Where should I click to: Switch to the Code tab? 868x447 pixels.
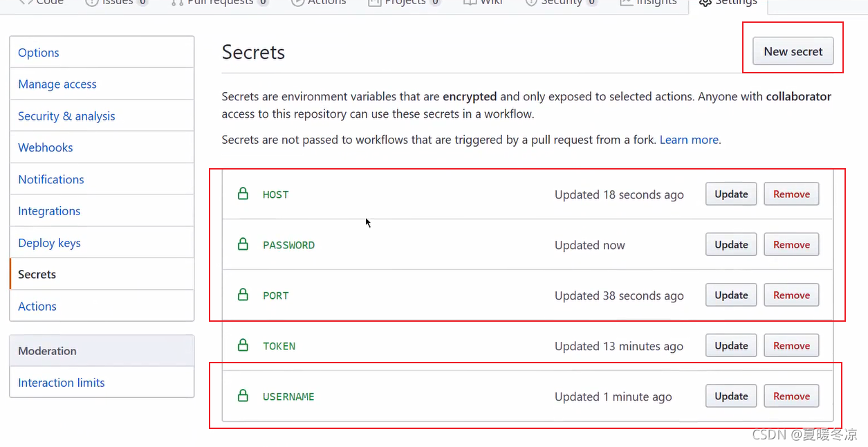(x=41, y=3)
